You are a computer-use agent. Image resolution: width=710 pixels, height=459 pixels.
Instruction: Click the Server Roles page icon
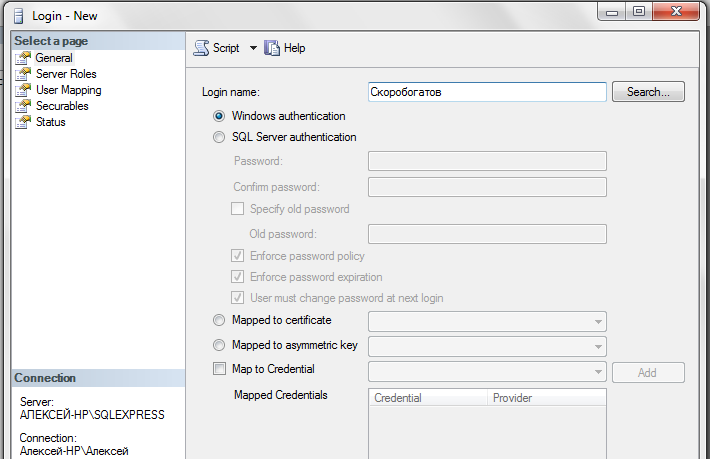[x=23, y=74]
